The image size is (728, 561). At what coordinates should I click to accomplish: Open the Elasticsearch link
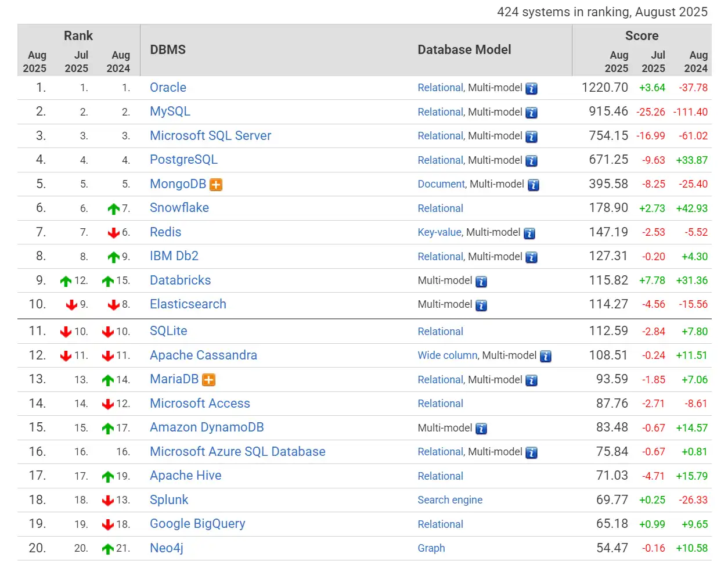tap(188, 304)
